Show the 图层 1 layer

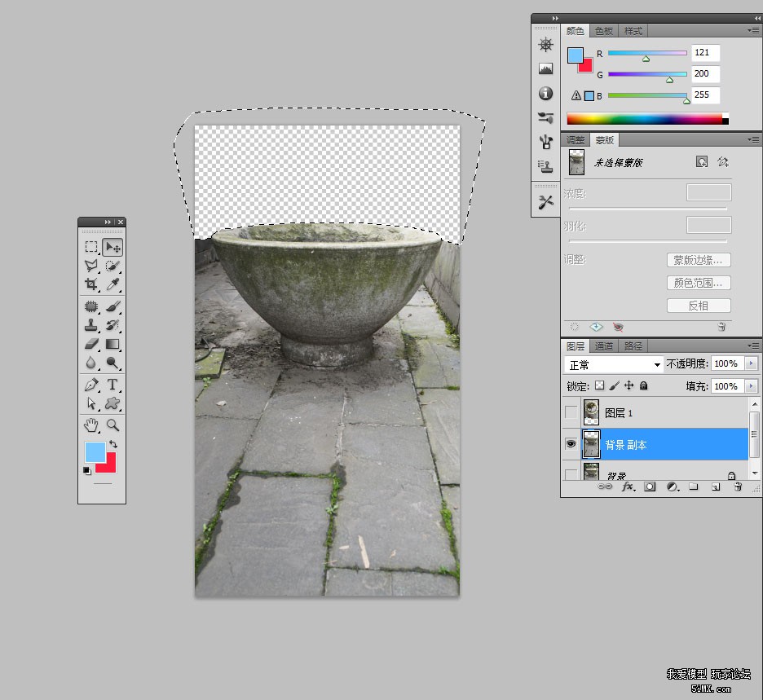click(571, 413)
